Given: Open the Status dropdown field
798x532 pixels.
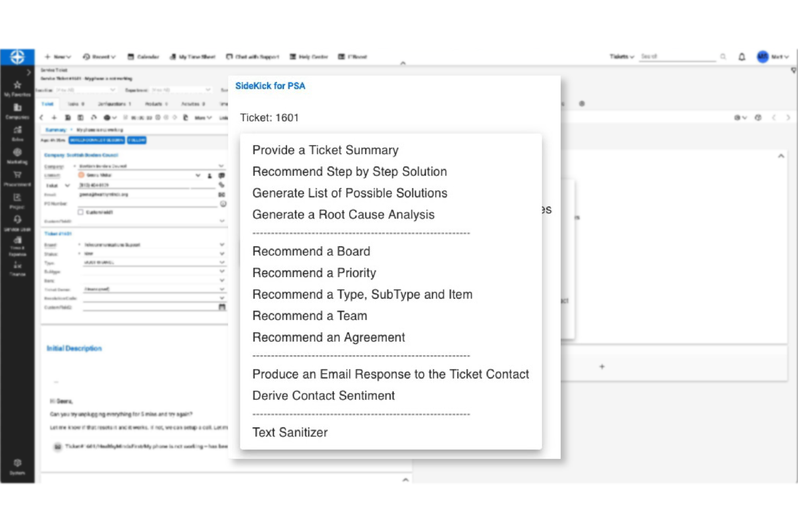Looking at the screenshot, I should point(222,254).
